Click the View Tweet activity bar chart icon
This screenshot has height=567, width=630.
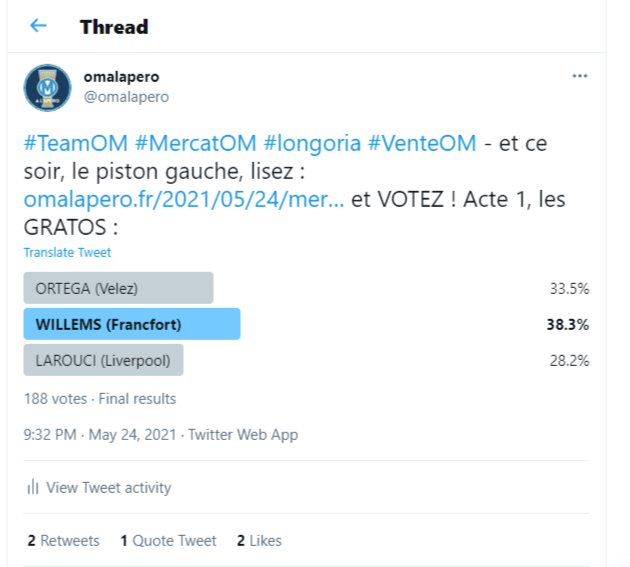pyautogui.click(x=33, y=488)
